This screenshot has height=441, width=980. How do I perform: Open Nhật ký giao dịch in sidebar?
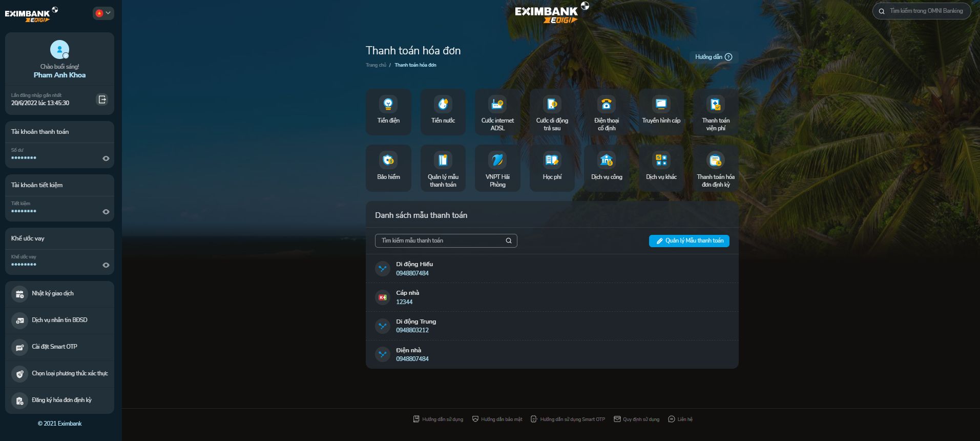click(53, 294)
